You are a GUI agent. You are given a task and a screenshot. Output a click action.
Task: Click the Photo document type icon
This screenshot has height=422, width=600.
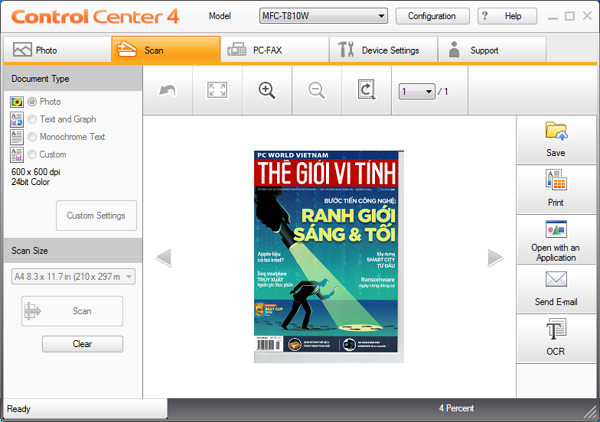pyautogui.click(x=17, y=102)
